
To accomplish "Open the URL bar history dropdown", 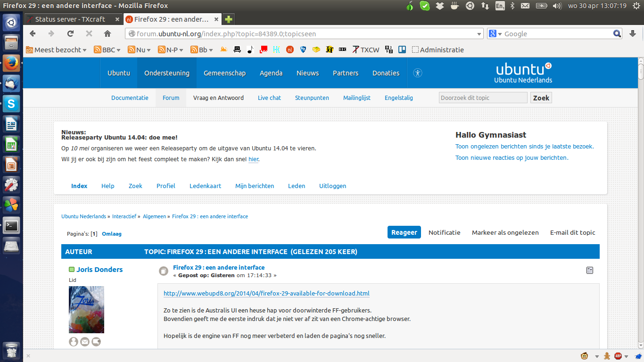I will (479, 34).
